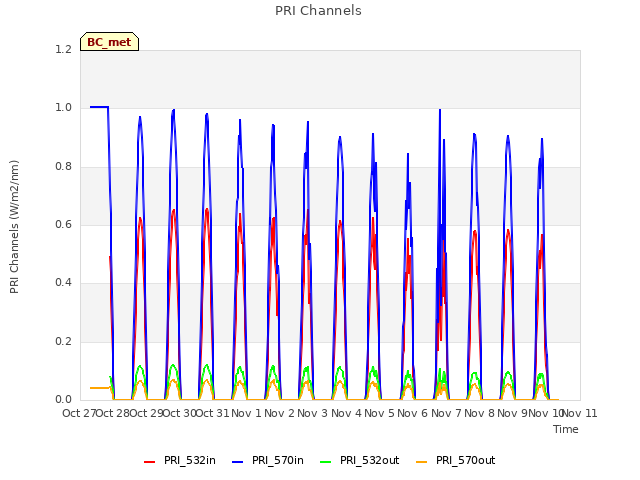Click the flat orange PRI_570out segment near Oct 27
640x480 pixels.
(x=100, y=388)
